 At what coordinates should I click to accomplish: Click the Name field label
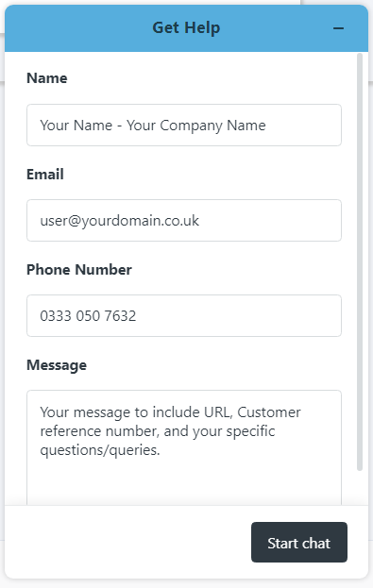(x=47, y=78)
